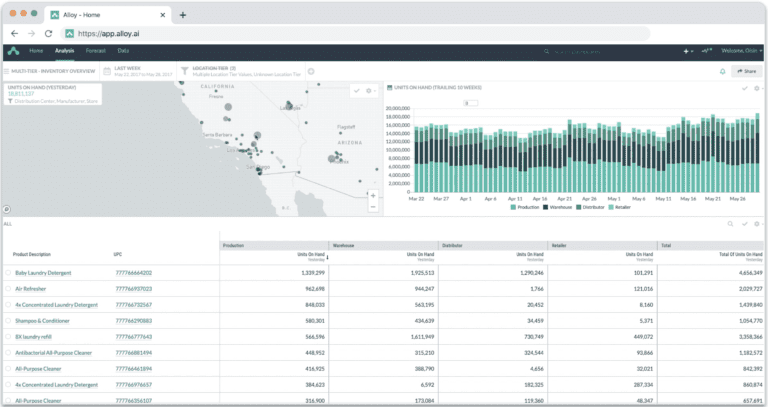Click the map zoom-in plus button
Viewport: 768px width, 407px height.
372,195
